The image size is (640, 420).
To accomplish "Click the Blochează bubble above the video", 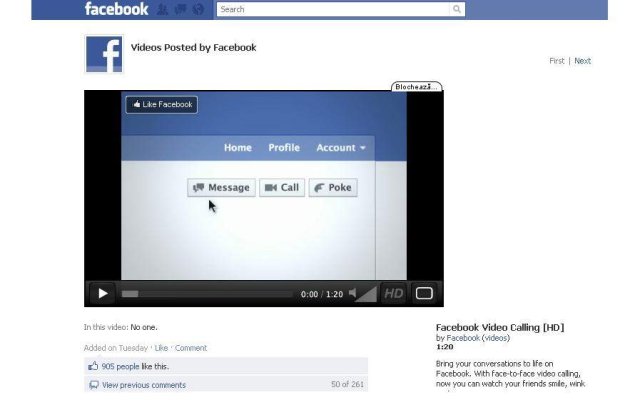I will (x=416, y=87).
